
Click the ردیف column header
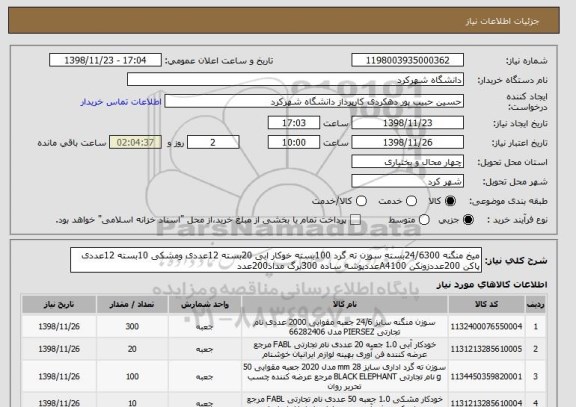pos(535,305)
